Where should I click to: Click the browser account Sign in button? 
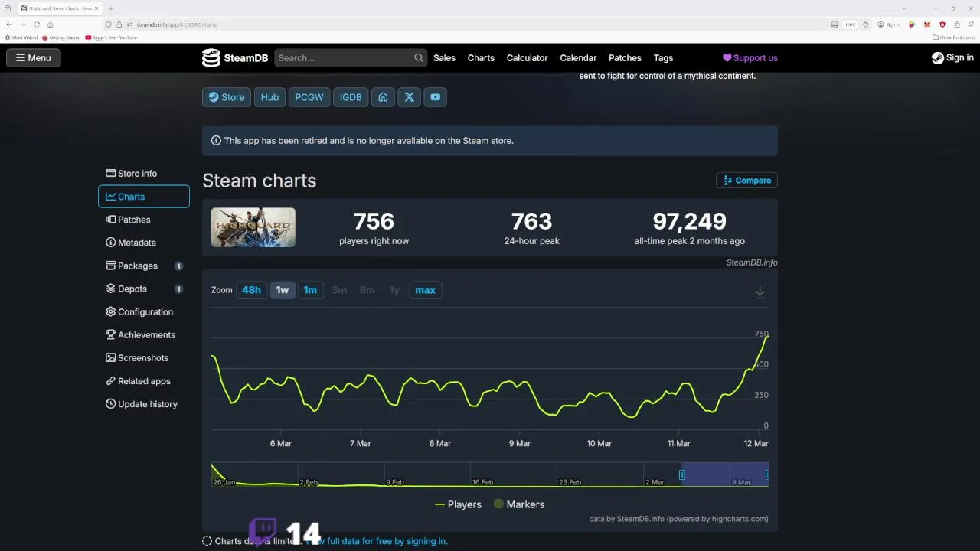[889, 24]
